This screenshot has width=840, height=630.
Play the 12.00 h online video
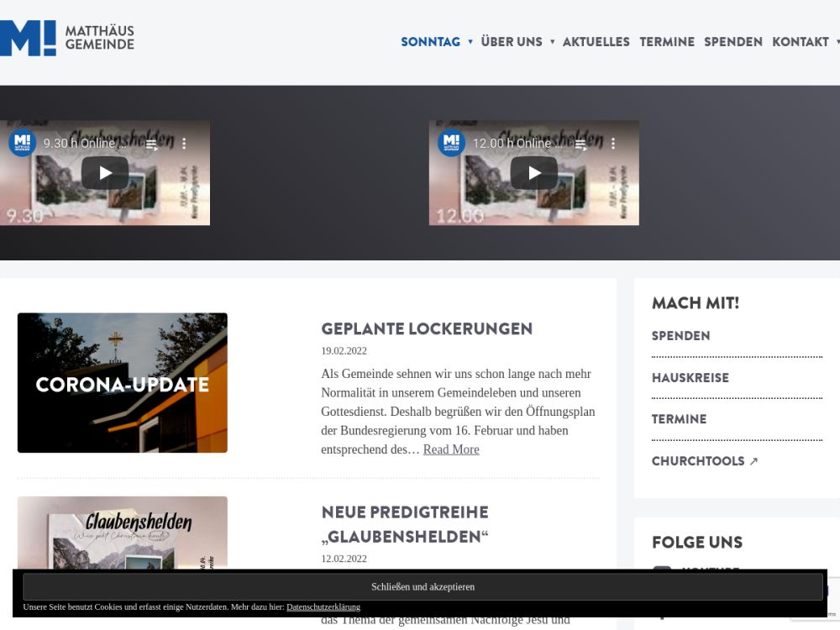(x=533, y=173)
